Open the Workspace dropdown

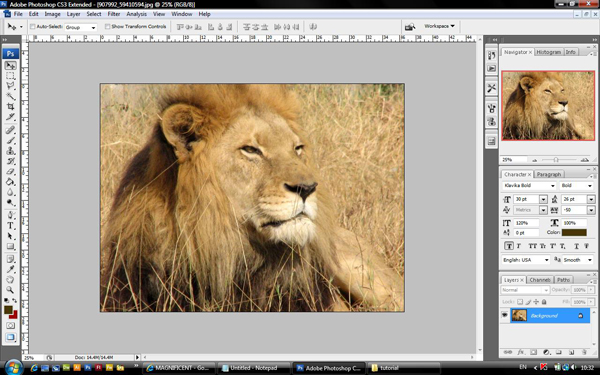tap(439, 26)
